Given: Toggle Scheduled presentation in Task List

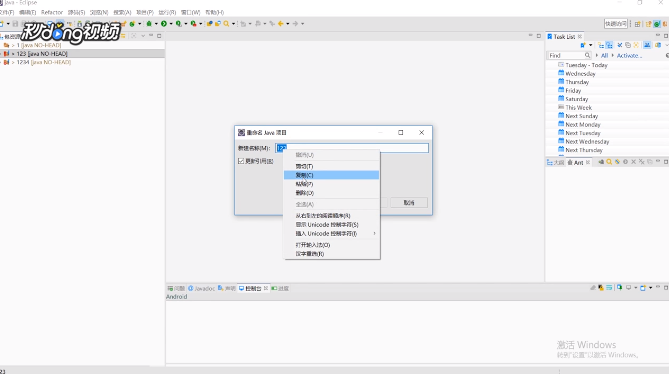Looking at the screenshot, I should coord(609,45).
